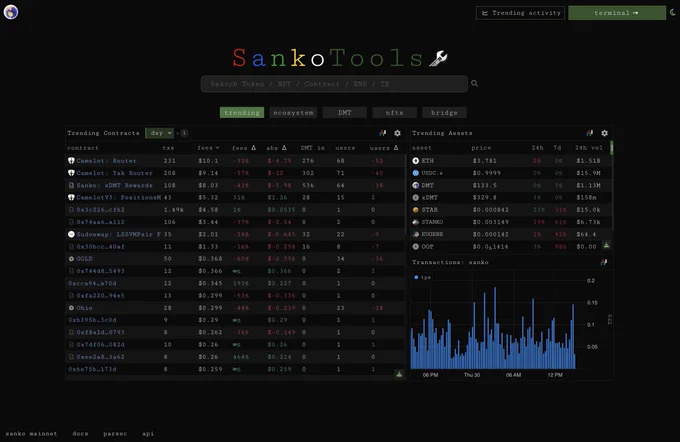Click the STANKO asset icon
The height and width of the screenshot is (442, 680).
415,222
